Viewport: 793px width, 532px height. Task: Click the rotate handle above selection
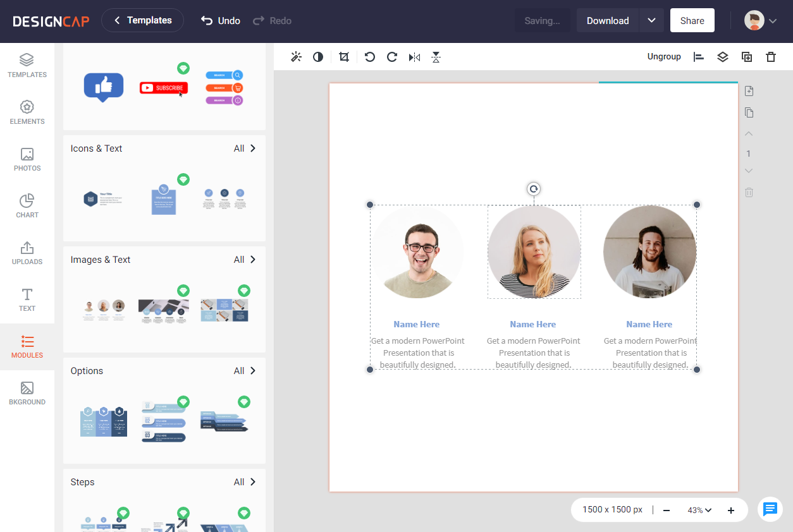534,189
